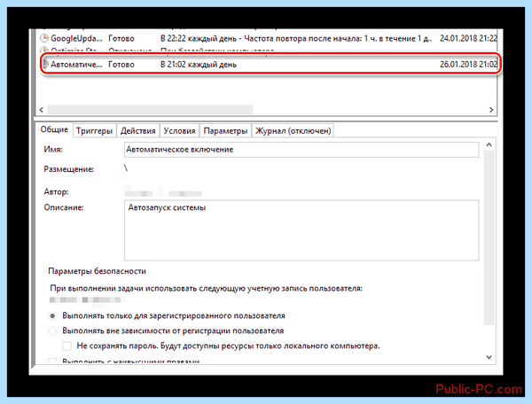Open the Условия tab
Image resolution: width=532 pixels, height=404 pixels.
[x=179, y=131]
